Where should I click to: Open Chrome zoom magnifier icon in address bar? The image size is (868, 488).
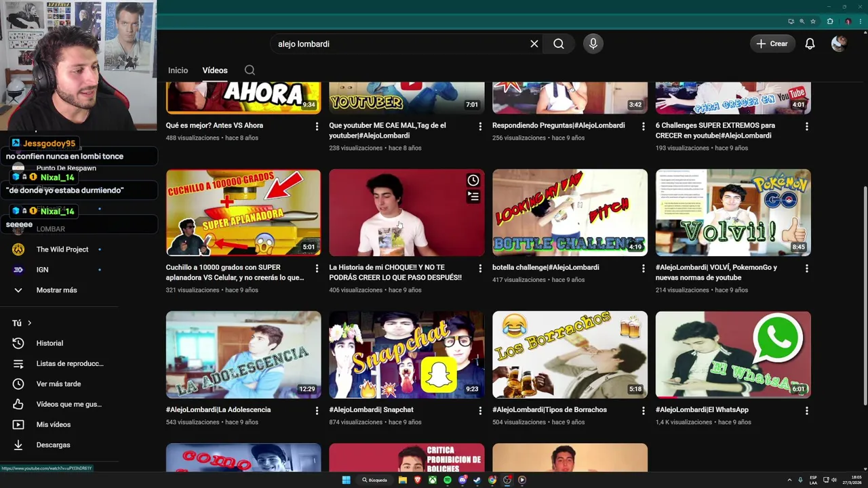802,21
